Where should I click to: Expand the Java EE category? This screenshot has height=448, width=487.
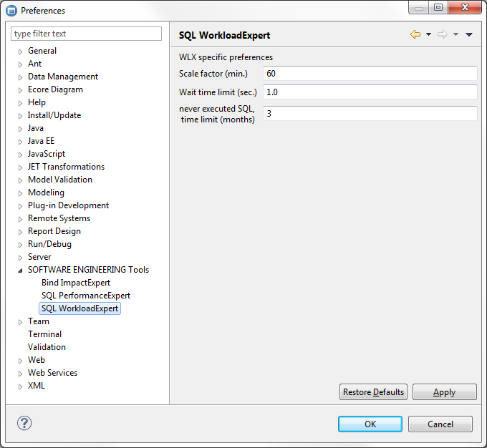pos(21,142)
